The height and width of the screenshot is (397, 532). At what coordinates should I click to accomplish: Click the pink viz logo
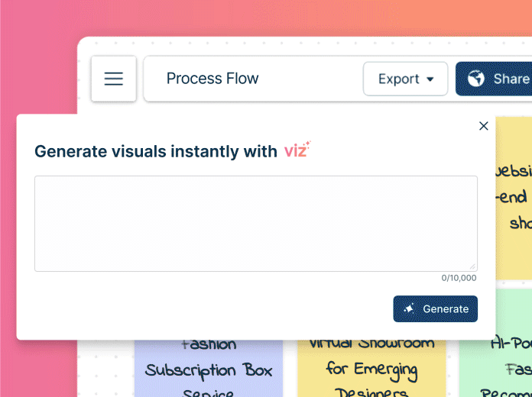297,150
